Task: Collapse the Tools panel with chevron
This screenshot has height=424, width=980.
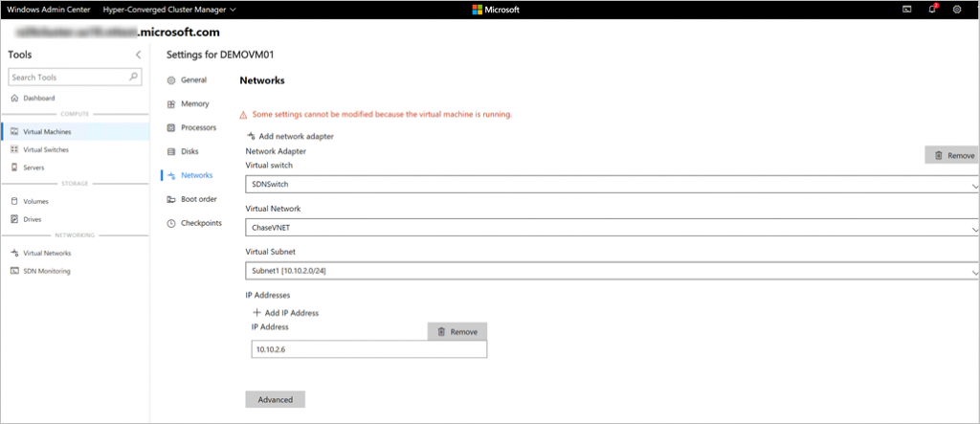Action: pos(138,55)
